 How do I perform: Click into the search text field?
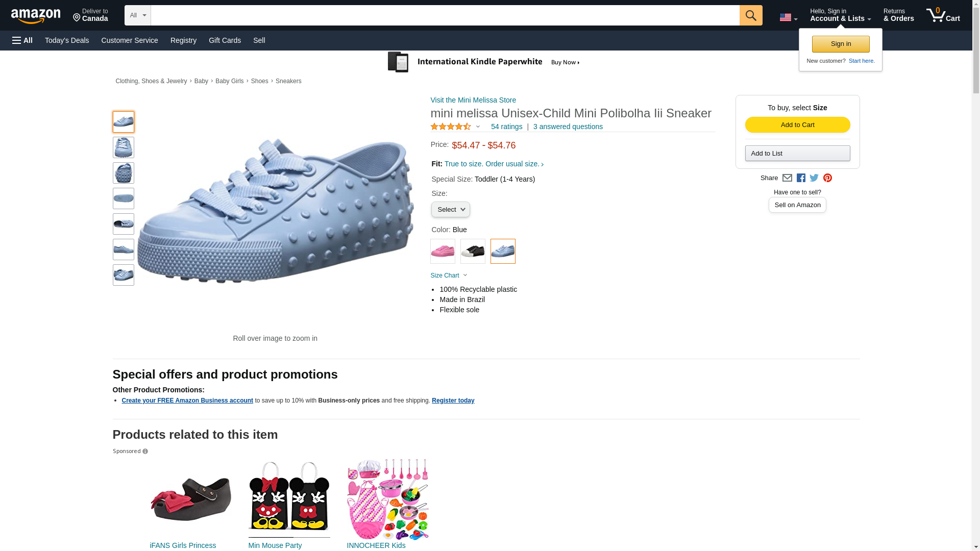[x=445, y=15]
